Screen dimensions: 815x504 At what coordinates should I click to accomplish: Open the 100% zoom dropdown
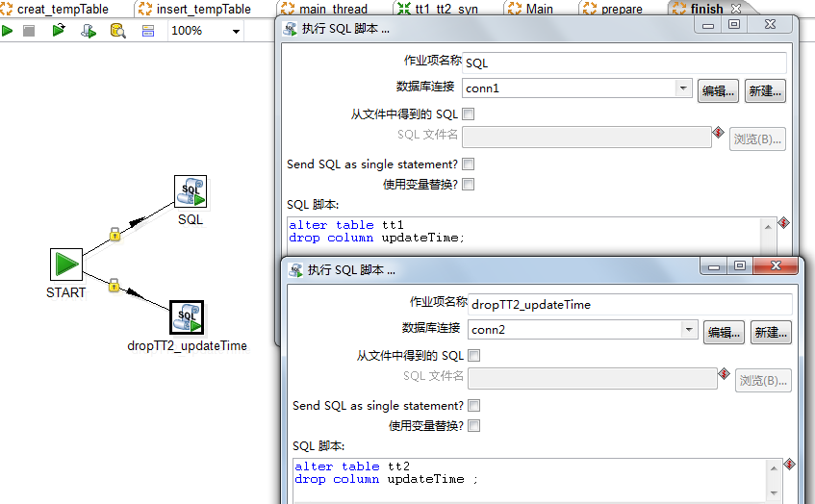(x=236, y=31)
